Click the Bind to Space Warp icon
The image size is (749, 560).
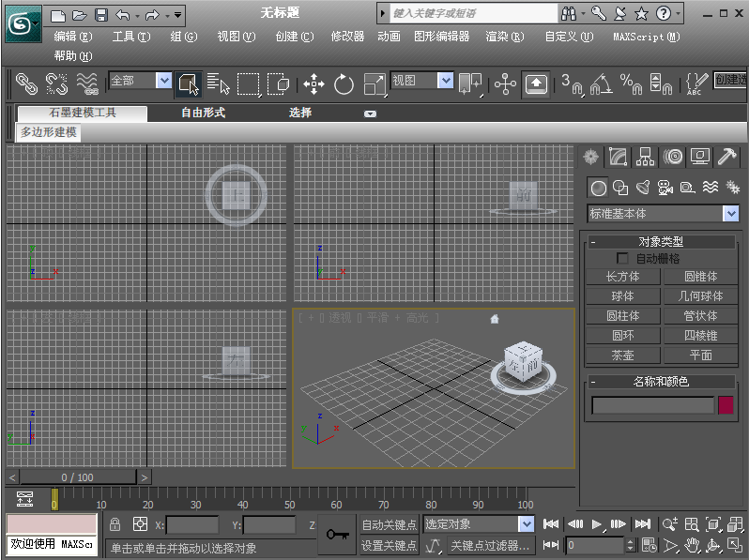click(x=87, y=83)
